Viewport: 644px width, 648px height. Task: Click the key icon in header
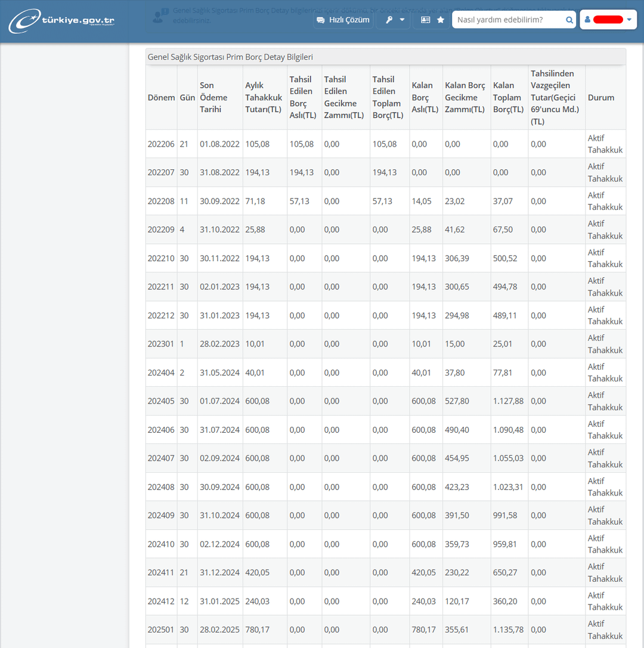[389, 20]
